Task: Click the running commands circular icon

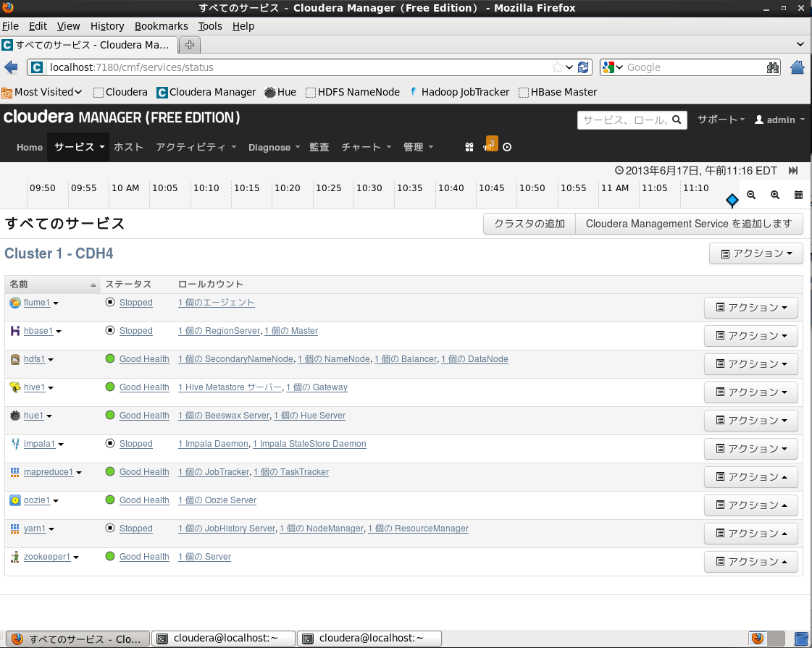Action: (507, 148)
